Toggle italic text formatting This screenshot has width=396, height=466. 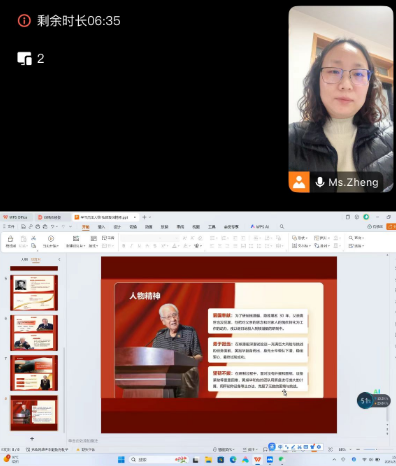click(131, 246)
